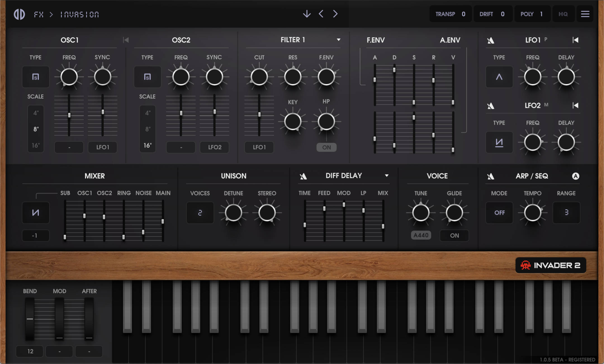Viewport: 604px width, 364px height.
Task: Click the FX breadcrumb in the preset path
Action: (39, 14)
